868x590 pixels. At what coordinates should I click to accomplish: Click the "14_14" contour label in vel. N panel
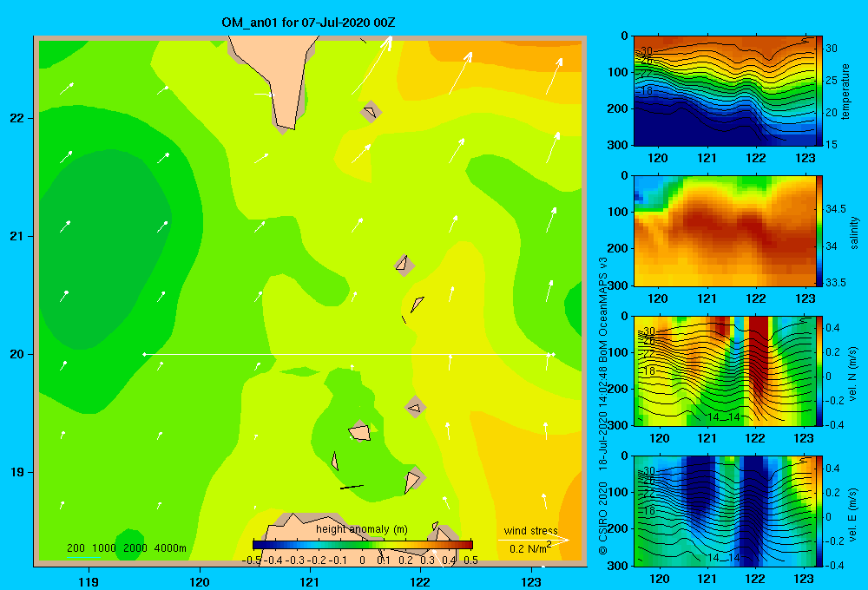(x=724, y=417)
